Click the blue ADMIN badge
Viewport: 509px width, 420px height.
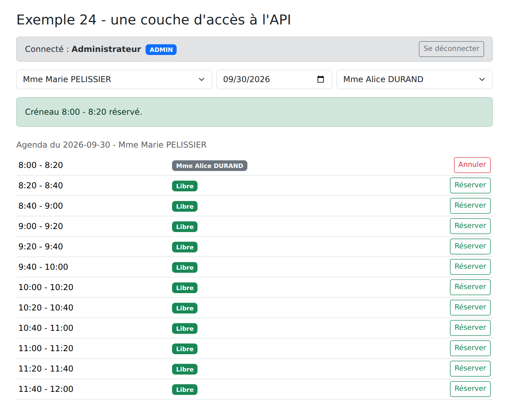161,50
